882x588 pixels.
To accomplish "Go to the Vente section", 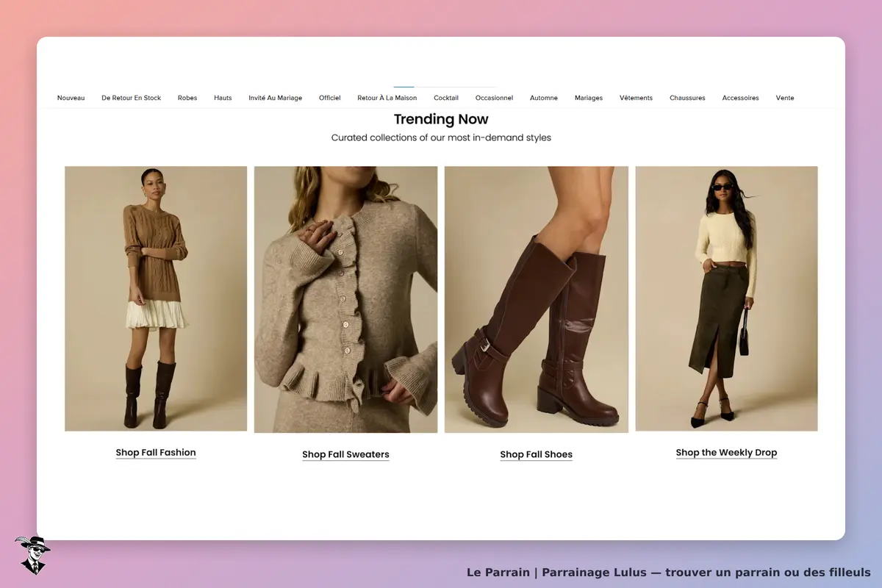I will [785, 98].
